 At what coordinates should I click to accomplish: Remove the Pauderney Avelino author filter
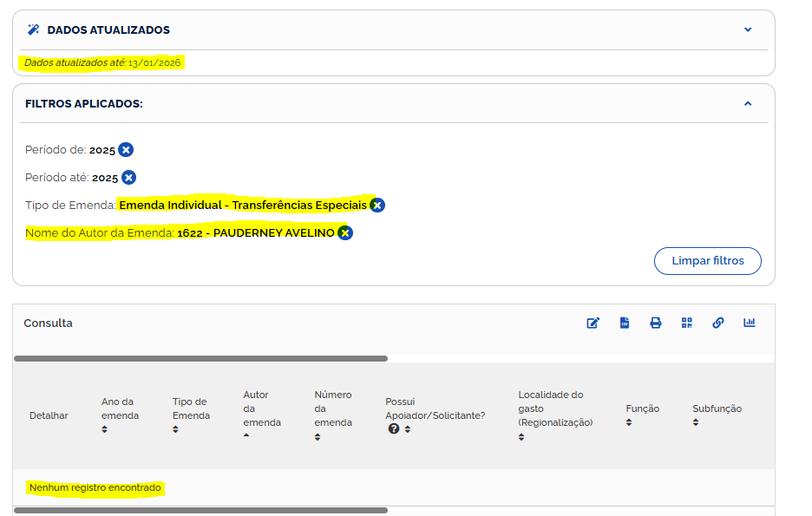point(345,233)
